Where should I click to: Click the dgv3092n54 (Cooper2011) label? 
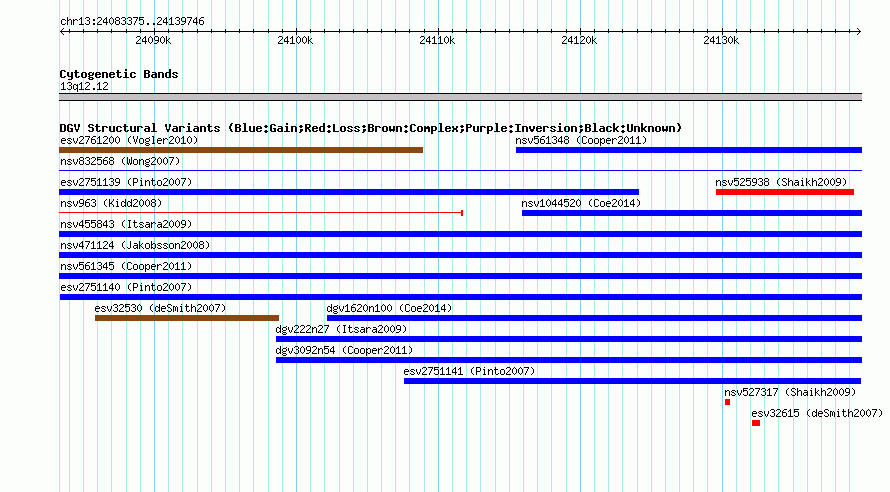click(345, 350)
